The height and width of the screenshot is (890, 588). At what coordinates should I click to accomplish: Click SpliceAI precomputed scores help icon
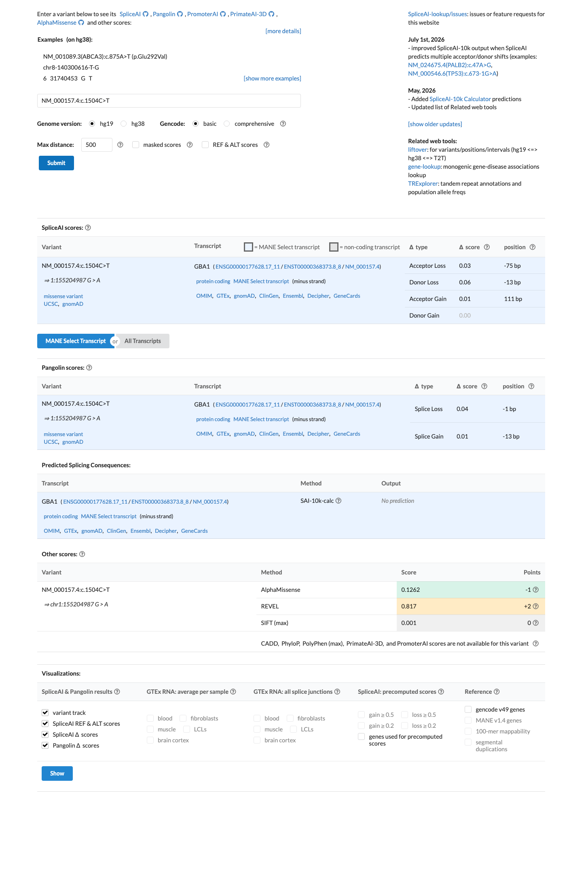[x=441, y=692]
